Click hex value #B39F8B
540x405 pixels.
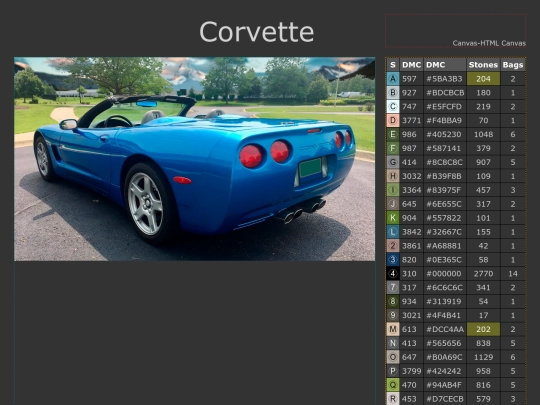coord(444,176)
